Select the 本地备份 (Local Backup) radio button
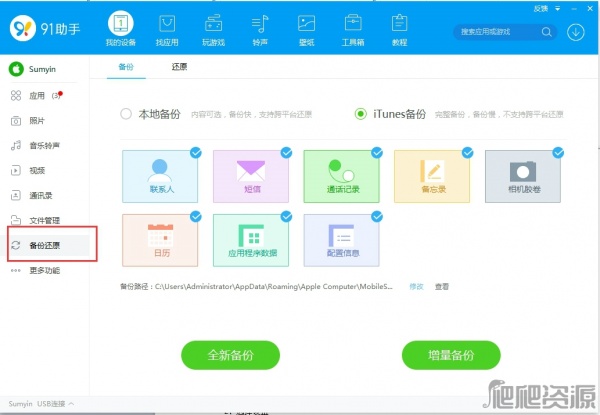 [126, 114]
